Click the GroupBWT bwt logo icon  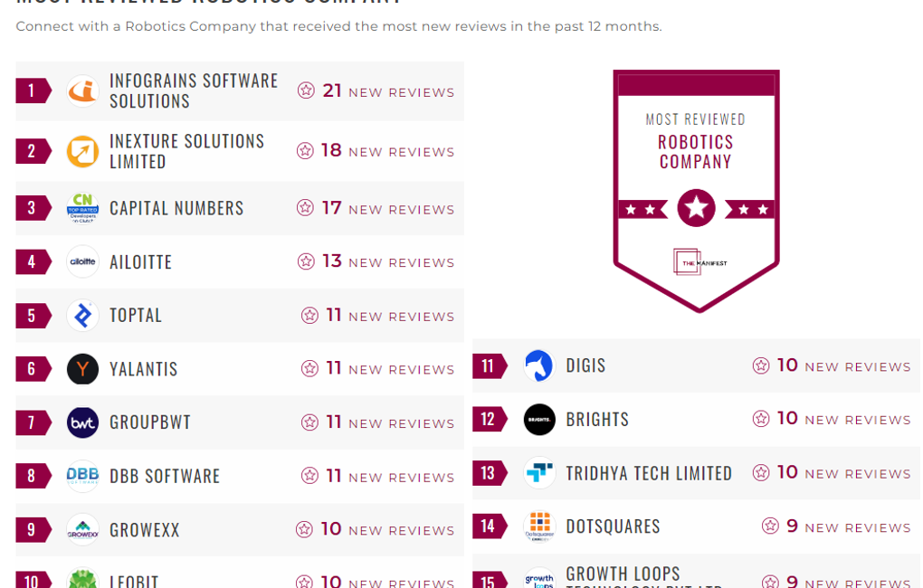pyautogui.click(x=82, y=422)
